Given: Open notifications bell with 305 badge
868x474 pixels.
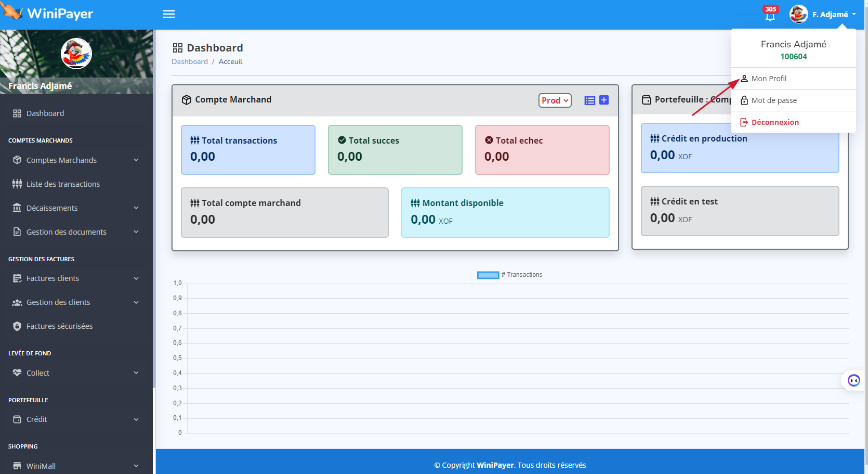Looking at the screenshot, I should [x=770, y=14].
